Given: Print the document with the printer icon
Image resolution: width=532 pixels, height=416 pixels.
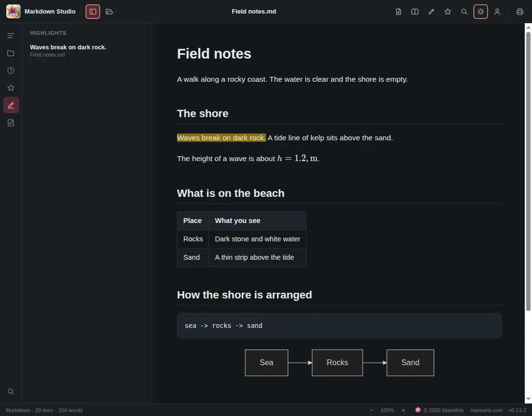Looking at the screenshot, I should pos(520,12).
